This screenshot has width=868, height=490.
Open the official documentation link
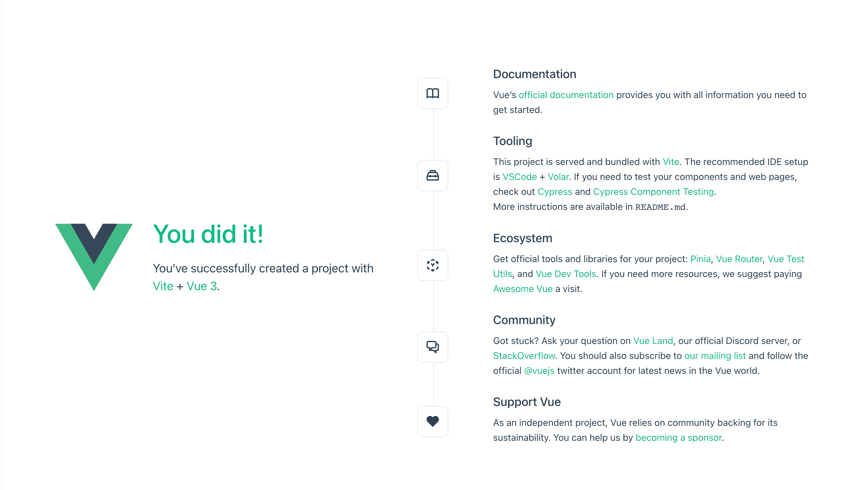point(566,95)
